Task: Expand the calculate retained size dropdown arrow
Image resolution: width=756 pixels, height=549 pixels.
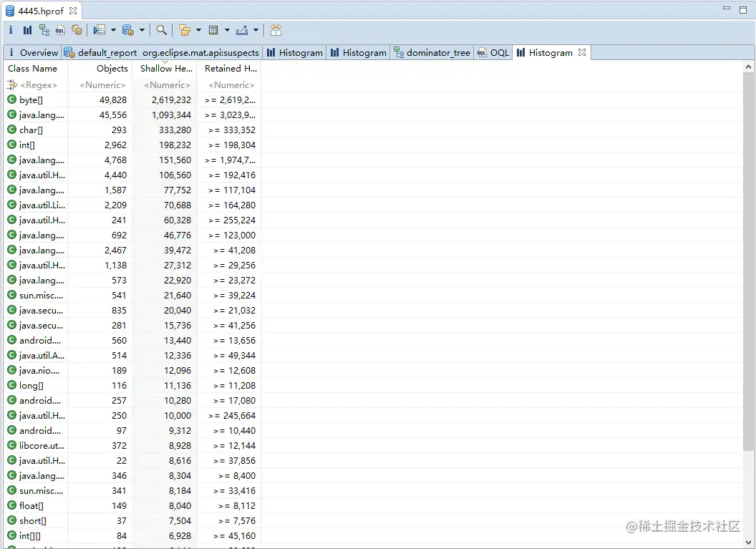Action: [227, 30]
